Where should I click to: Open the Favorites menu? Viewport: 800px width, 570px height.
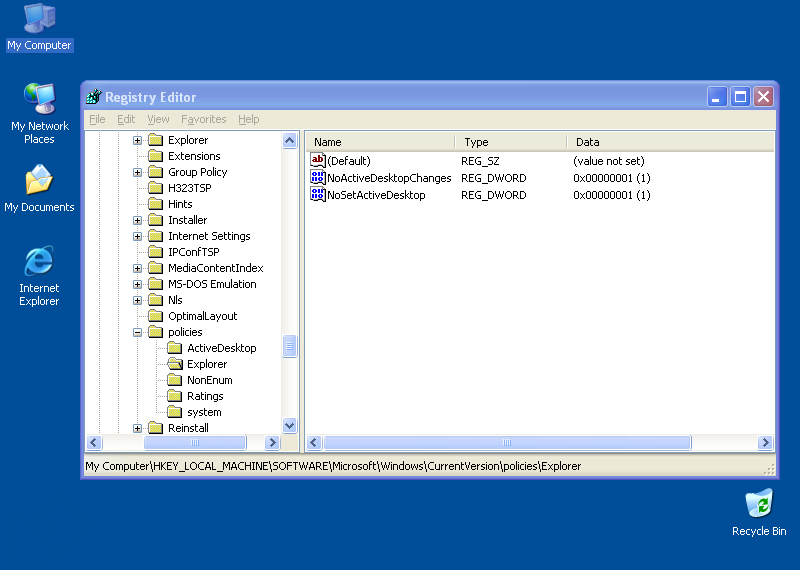click(x=204, y=119)
